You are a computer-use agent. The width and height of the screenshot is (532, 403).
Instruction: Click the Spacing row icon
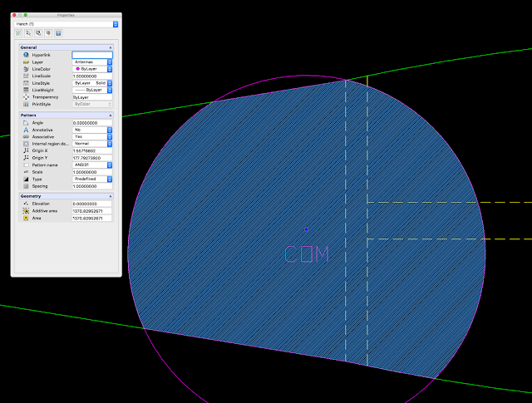(26, 186)
